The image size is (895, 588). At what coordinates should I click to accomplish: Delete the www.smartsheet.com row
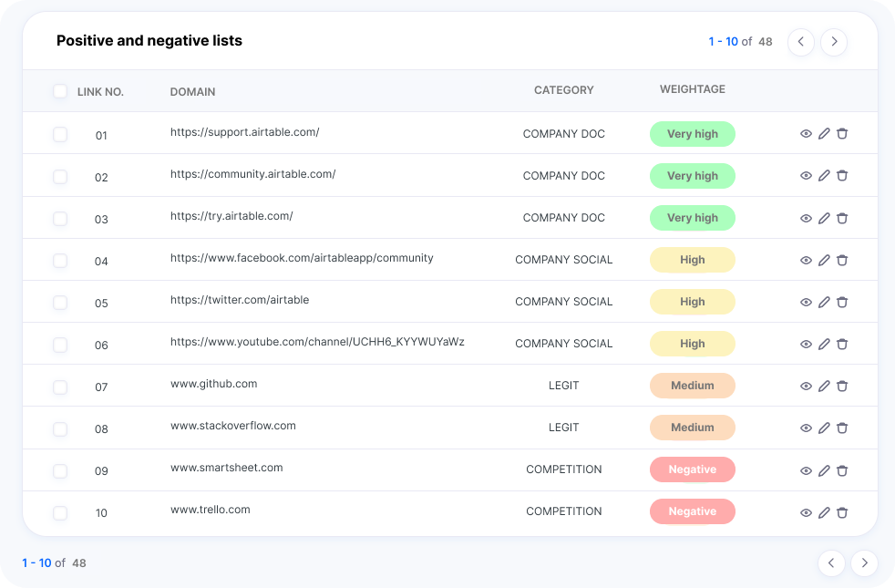[x=842, y=470]
